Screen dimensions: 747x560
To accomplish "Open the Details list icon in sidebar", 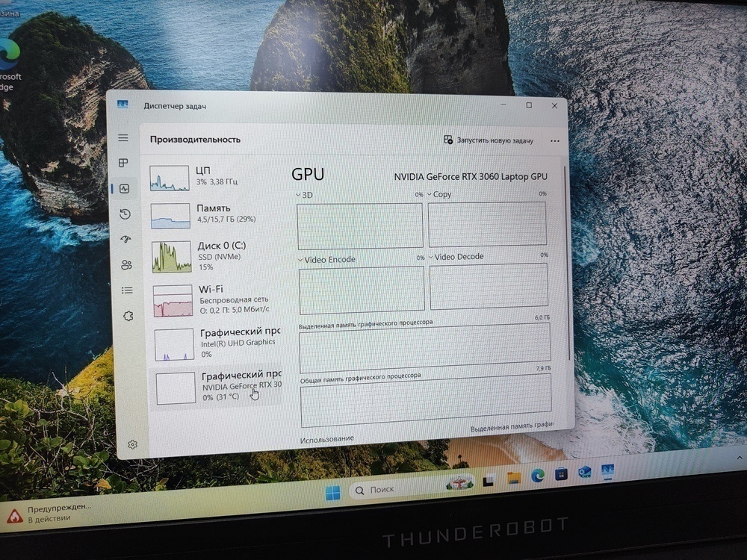I will (x=127, y=290).
